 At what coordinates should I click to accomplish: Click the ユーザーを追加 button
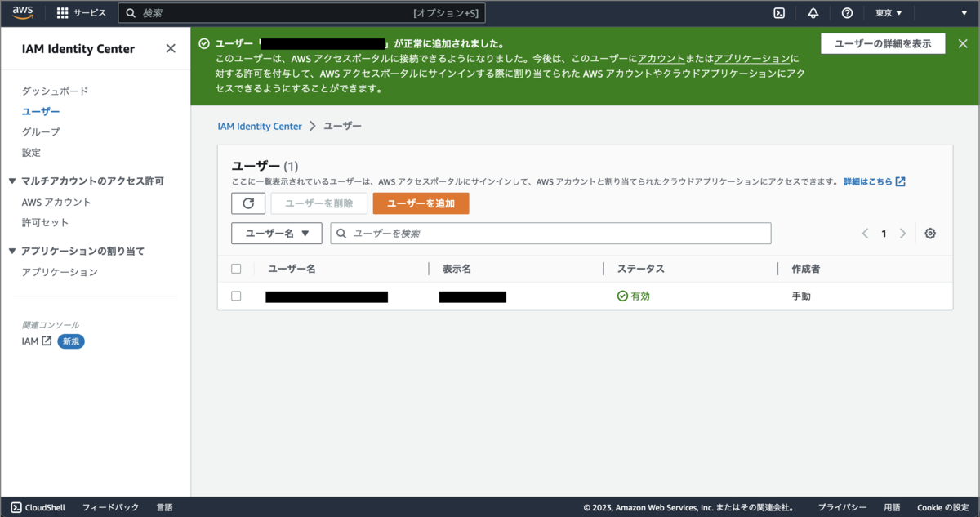421,203
